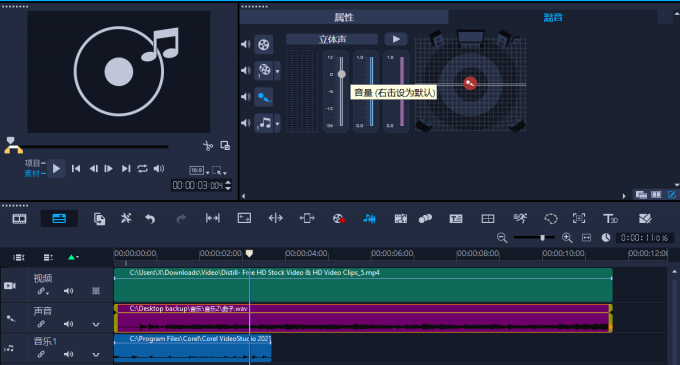Click the timeline zoom slider handle
Screen dimensions: 680x365
(542, 238)
